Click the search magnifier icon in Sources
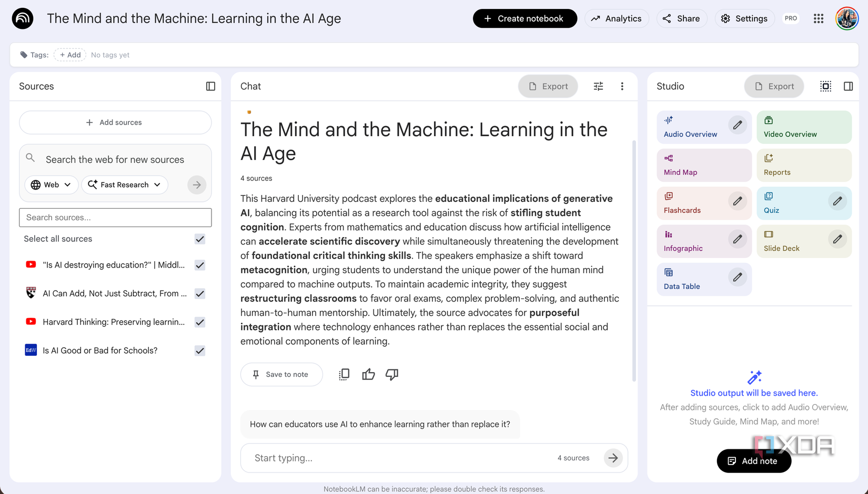The width and height of the screenshot is (868, 494). pos(31,158)
